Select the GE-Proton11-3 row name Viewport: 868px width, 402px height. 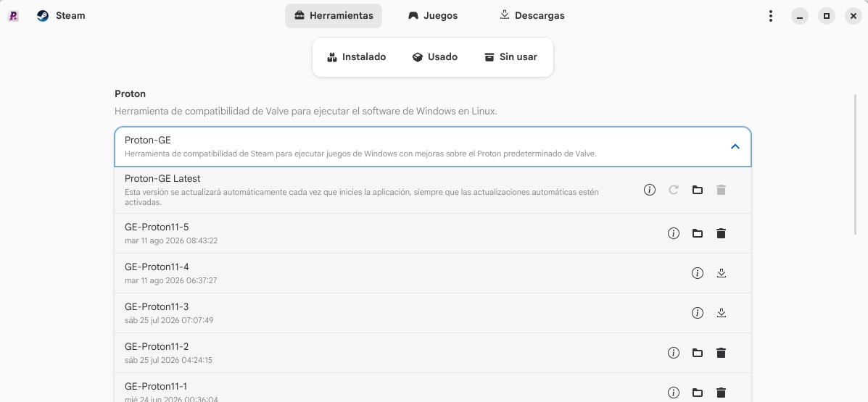157,307
